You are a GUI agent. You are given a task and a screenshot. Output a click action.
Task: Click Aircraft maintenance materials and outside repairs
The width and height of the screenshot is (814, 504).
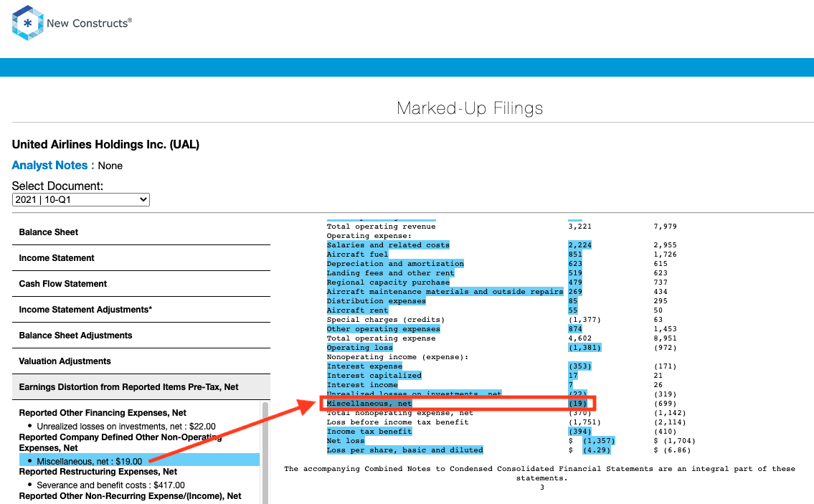[445, 292]
